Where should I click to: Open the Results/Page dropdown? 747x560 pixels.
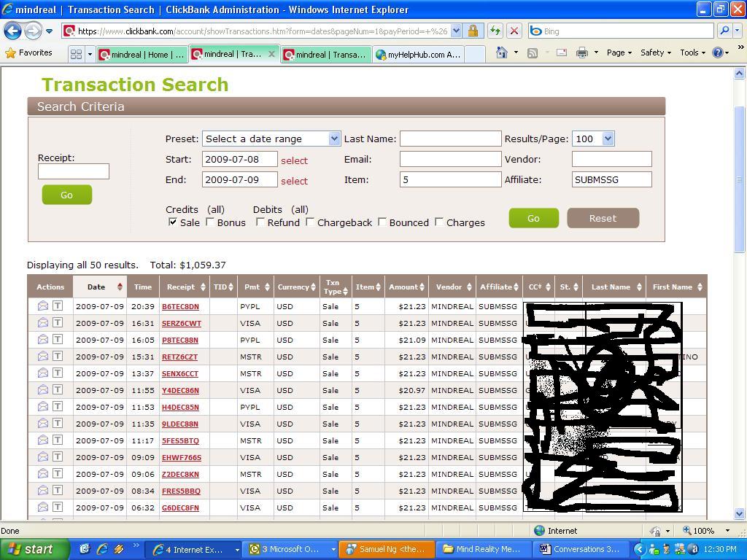608,139
